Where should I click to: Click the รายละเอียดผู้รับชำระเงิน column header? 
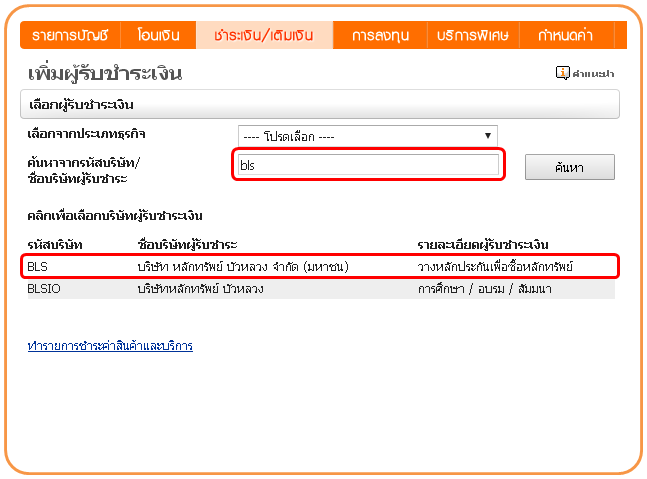click(483, 245)
